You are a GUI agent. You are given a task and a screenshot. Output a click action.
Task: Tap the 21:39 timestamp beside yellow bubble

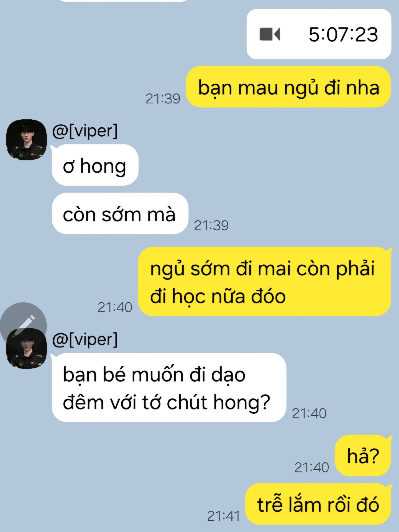point(163,99)
